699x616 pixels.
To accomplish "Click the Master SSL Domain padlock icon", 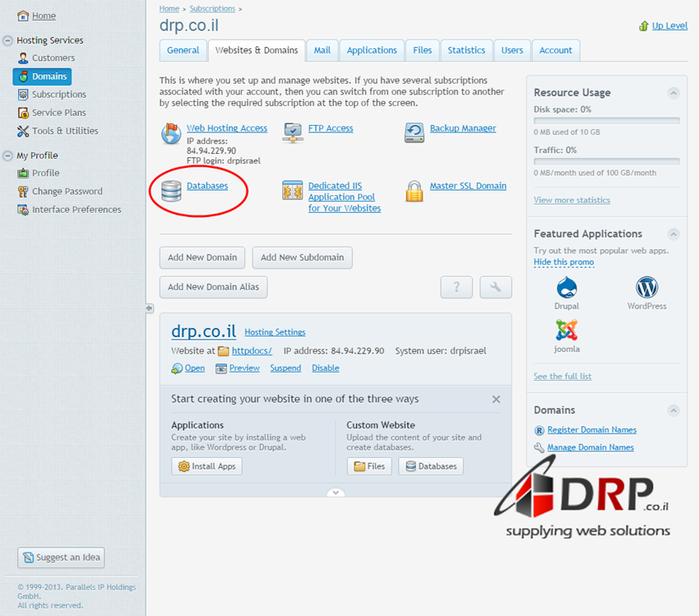I will 414,191.
